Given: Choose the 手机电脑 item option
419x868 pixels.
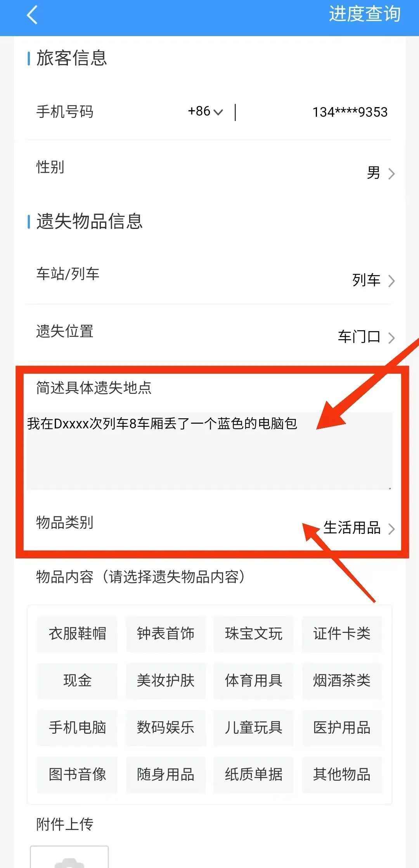Looking at the screenshot, I should click(x=77, y=728).
